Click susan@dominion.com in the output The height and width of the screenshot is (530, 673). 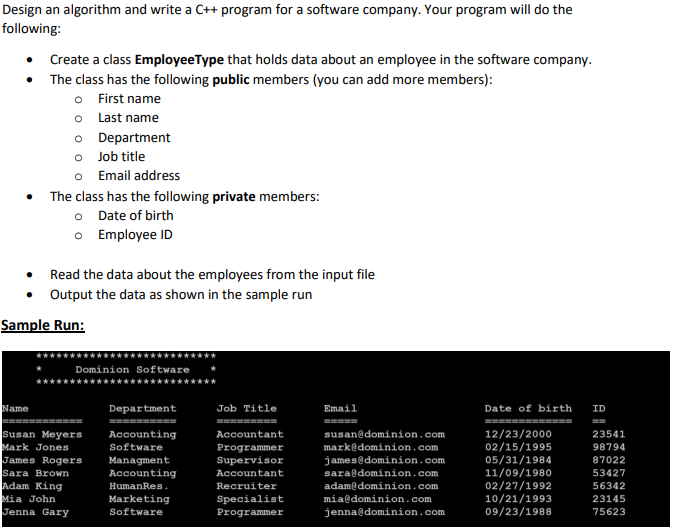[x=384, y=434]
